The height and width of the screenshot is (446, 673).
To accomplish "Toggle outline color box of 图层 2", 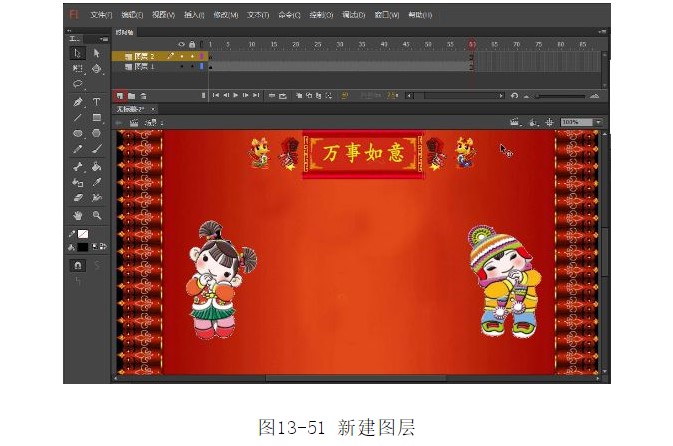I will coord(200,57).
